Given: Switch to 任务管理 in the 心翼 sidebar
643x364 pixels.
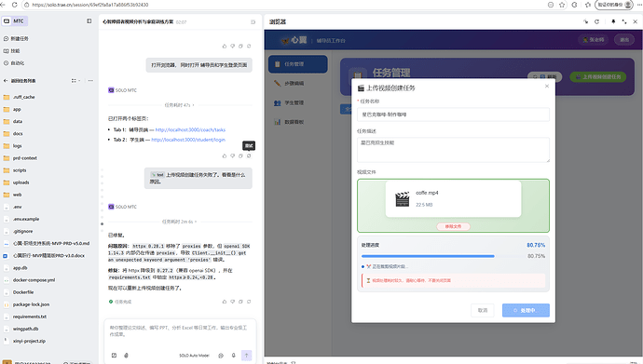Looking at the screenshot, I should click(297, 64).
